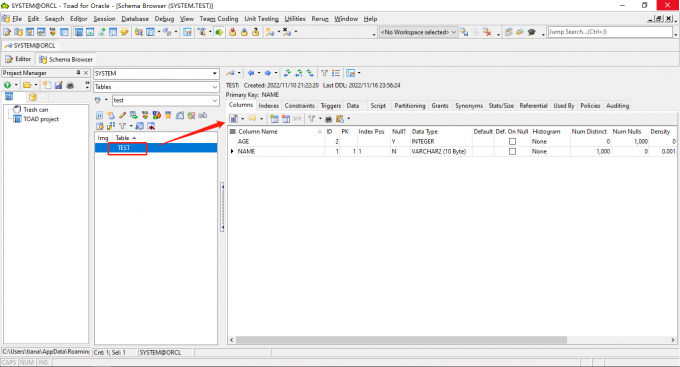Open the Team Coding menu
Screen dimensions: 680x367
219,19
